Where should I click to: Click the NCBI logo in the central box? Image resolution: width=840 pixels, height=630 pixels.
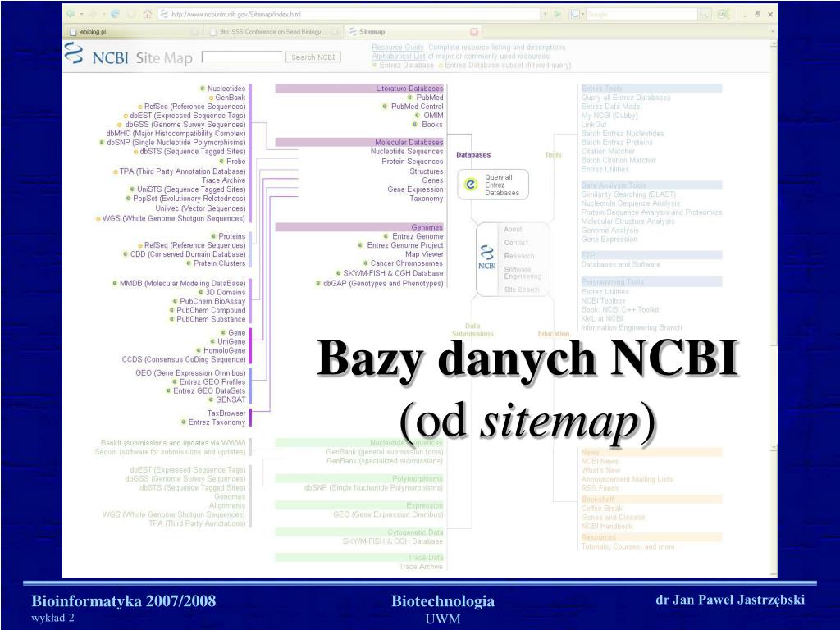tap(487, 257)
